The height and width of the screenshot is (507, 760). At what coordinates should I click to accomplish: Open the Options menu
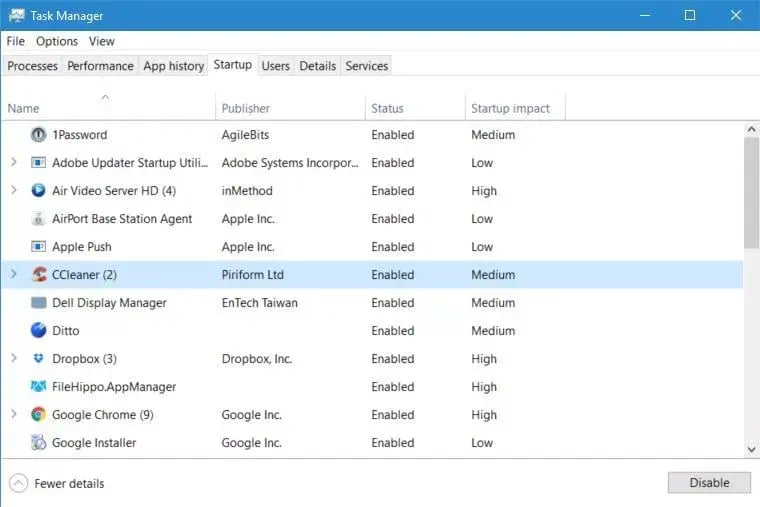tap(57, 41)
